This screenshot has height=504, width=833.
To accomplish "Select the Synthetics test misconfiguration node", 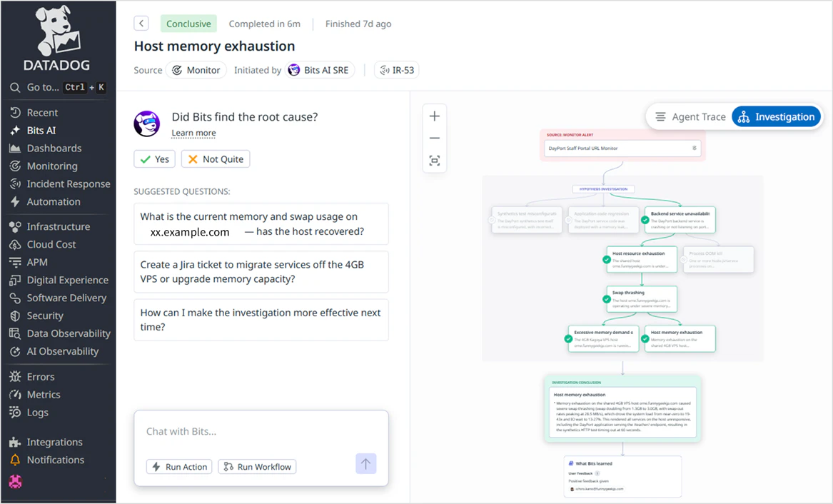I will 527,220.
